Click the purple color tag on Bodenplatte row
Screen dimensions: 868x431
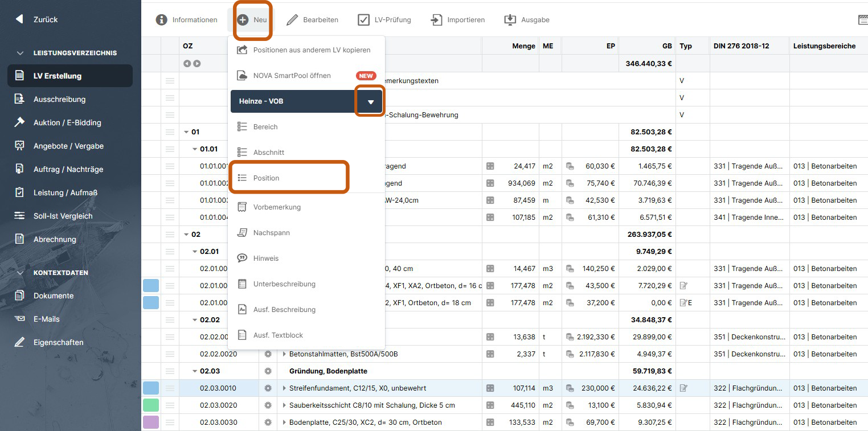pos(151,422)
